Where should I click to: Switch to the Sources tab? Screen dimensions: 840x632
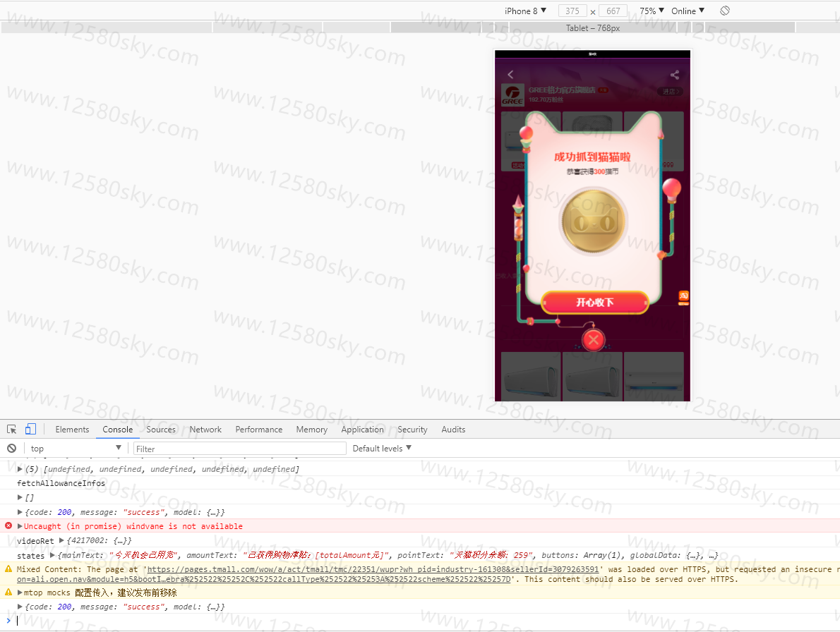click(161, 429)
